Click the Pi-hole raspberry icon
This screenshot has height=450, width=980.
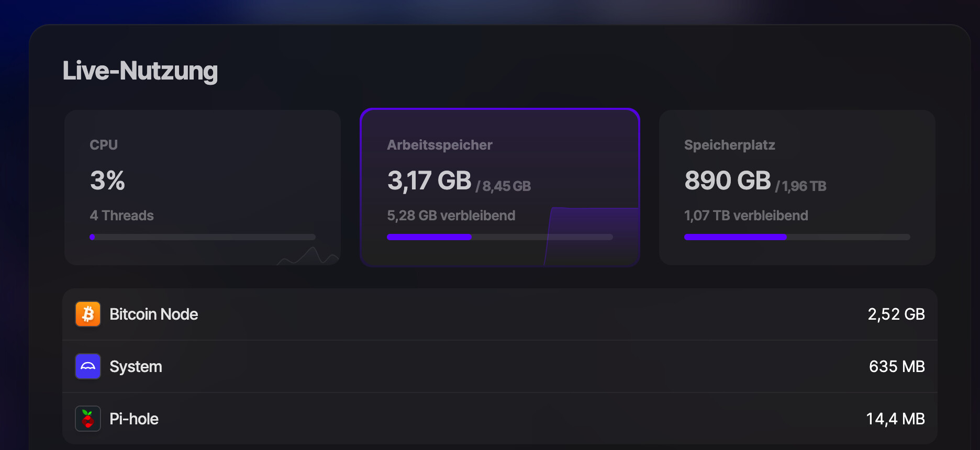click(x=88, y=419)
